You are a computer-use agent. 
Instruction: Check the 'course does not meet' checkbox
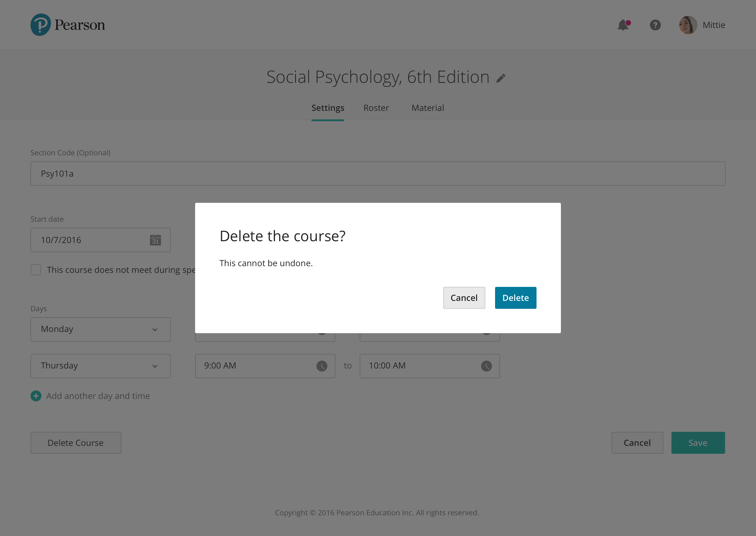click(x=36, y=270)
